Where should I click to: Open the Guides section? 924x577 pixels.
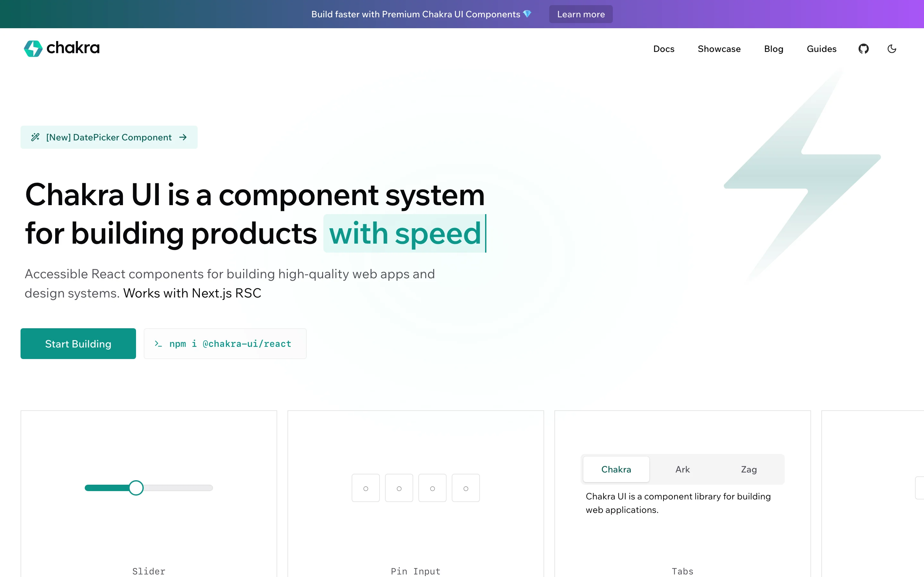821,49
